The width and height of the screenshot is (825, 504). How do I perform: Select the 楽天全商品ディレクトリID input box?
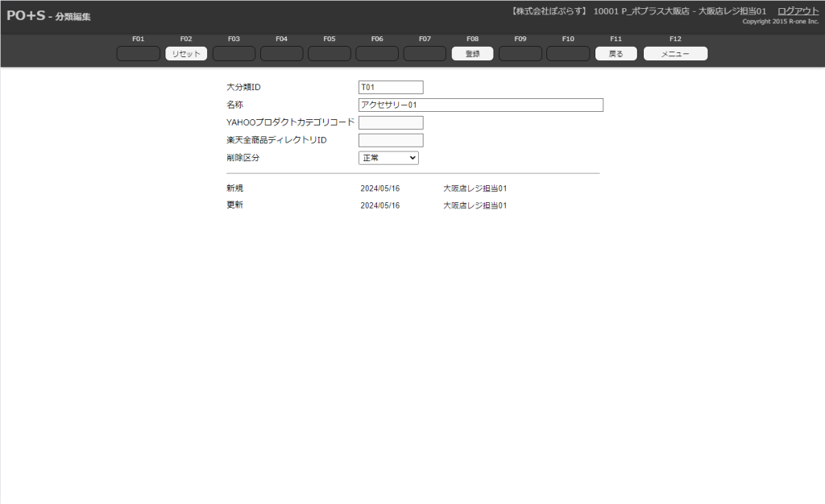click(391, 140)
